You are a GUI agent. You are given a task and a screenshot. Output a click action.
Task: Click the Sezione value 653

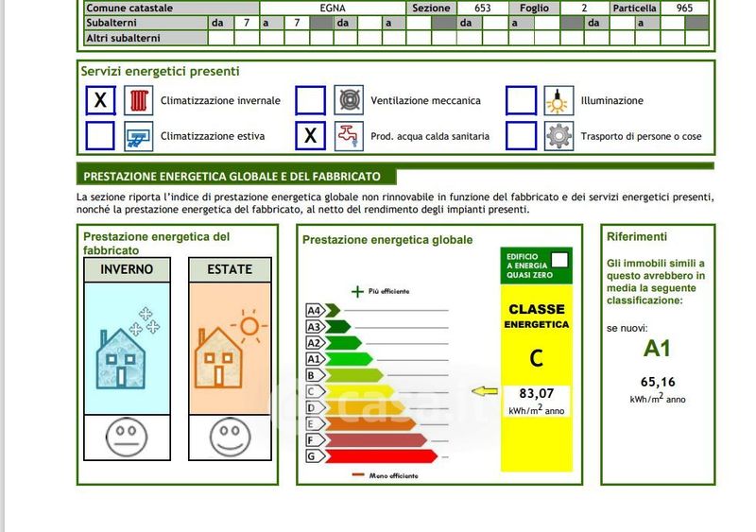coord(482,8)
